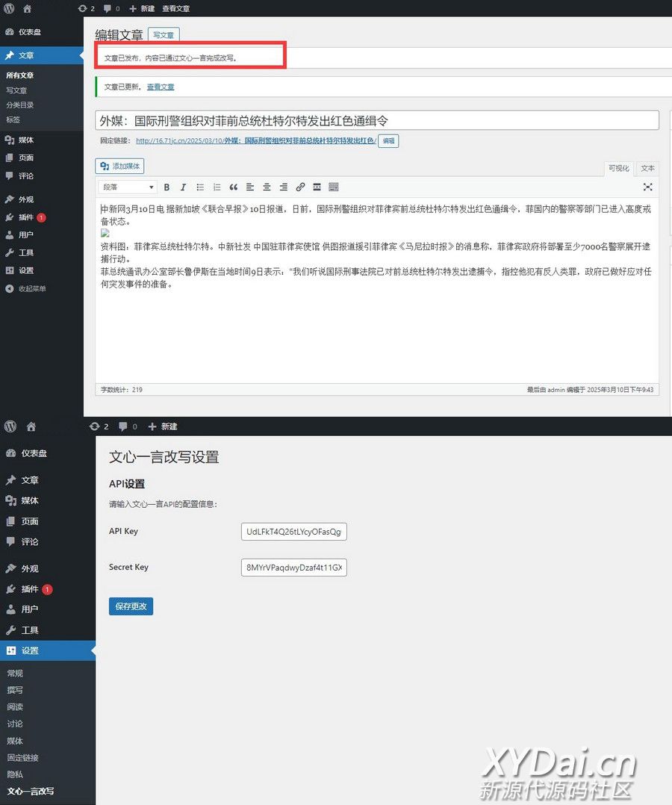Image resolution: width=672 pixels, height=805 pixels.
Task: Toggle bold formatting in the editor toolbar
Action: point(167,187)
